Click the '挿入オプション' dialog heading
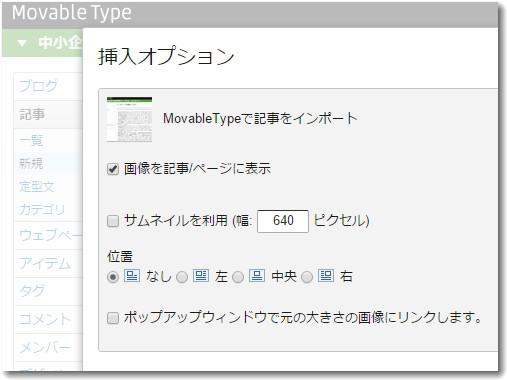 pos(166,56)
